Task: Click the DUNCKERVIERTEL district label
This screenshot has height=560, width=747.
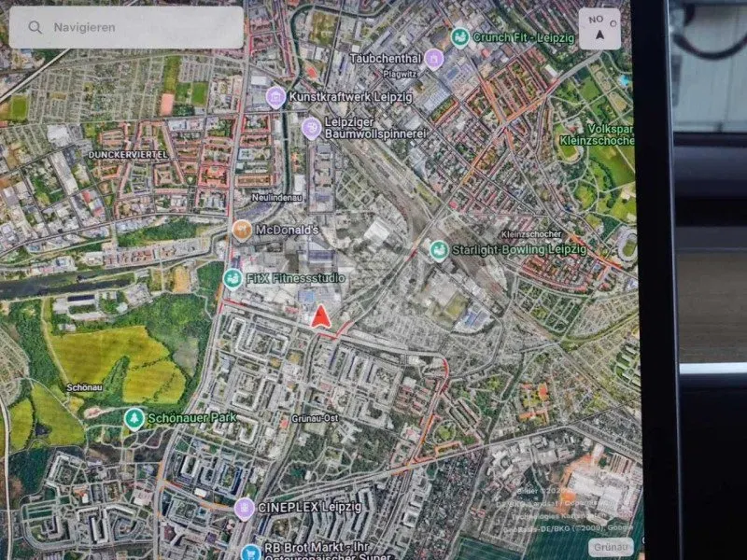Action: click(x=128, y=155)
